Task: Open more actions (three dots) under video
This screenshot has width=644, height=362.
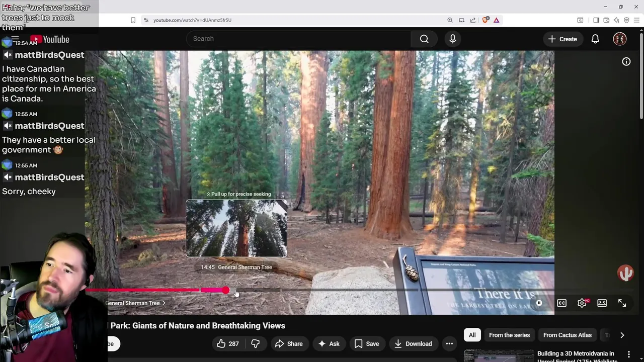Action: (x=449, y=344)
